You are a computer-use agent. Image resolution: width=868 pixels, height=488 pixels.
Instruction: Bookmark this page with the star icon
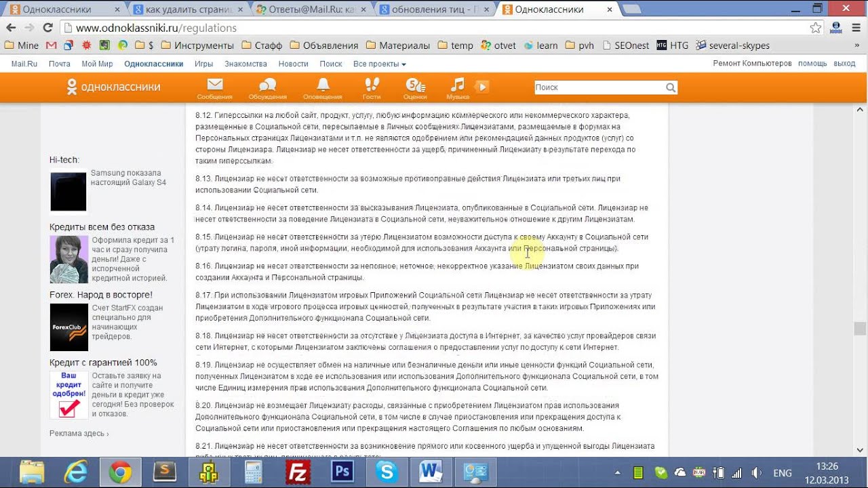(x=816, y=28)
